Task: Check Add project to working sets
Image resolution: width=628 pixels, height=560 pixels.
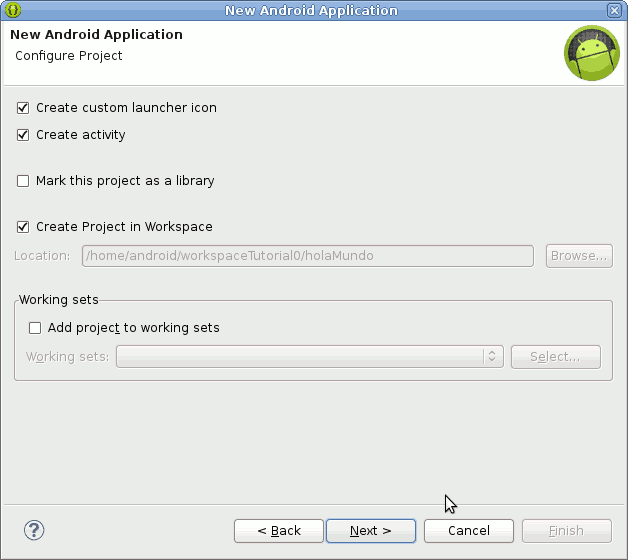Action: (x=35, y=328)
